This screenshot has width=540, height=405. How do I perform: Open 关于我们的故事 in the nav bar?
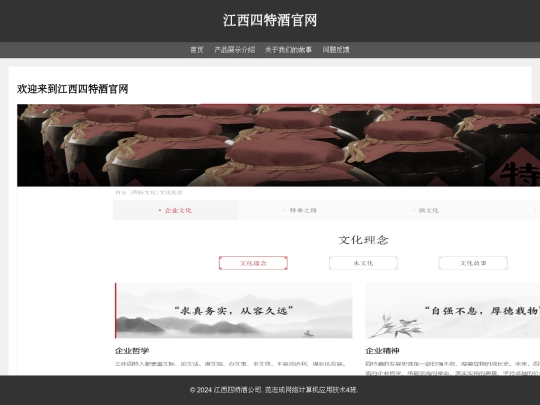coord(288,50)
